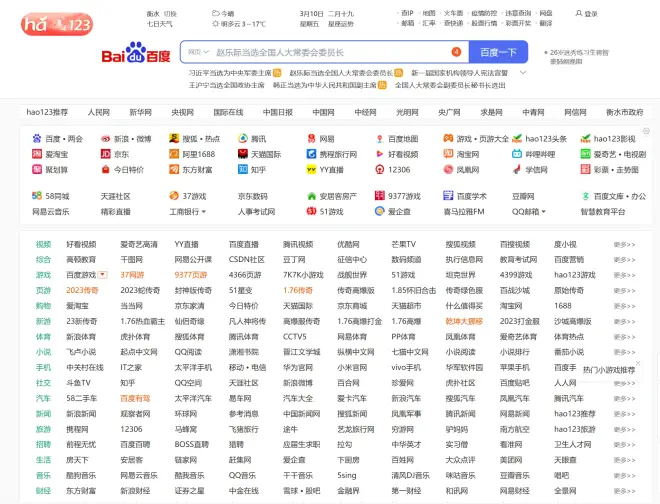
Task: Open the 新浪·微博 icon
Action: (106, 139)
